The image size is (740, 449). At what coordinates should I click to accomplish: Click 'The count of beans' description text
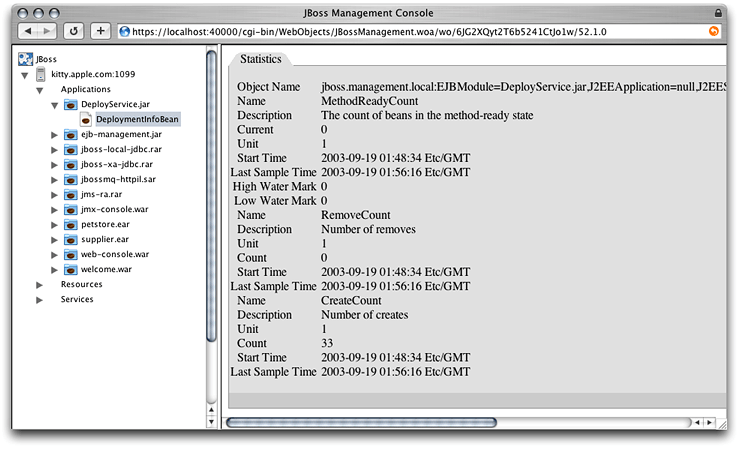[427, 116]
